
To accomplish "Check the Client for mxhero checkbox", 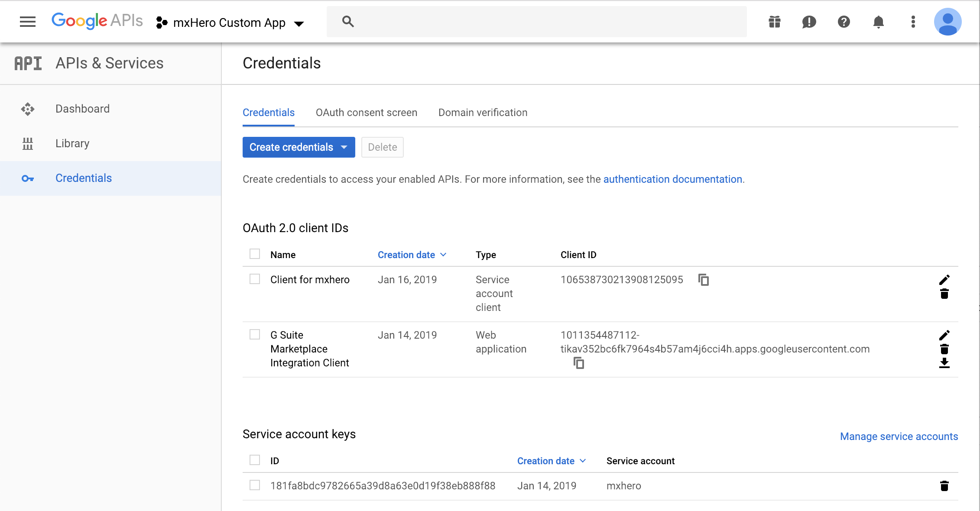I will point(255,279).
